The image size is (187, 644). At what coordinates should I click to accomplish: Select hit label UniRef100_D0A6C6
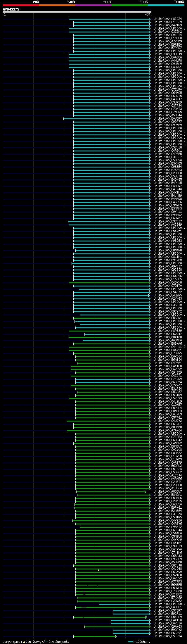pos(168,57)
